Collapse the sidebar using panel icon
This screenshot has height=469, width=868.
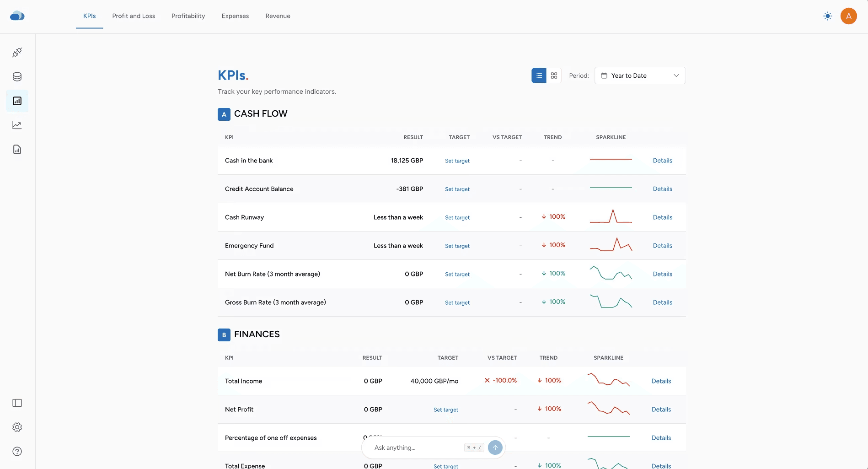coord(17,403)
